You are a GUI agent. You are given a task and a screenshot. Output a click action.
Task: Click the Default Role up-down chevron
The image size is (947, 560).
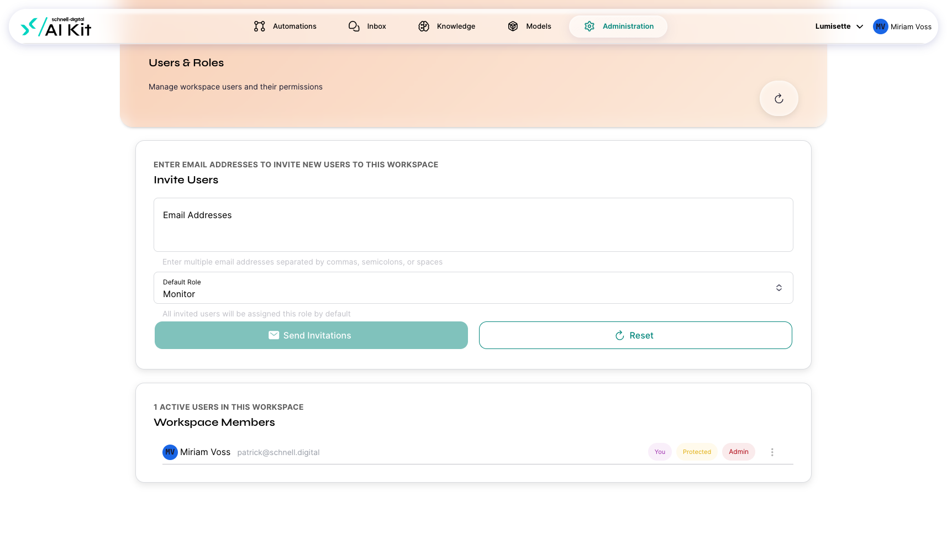click(779, 288)
